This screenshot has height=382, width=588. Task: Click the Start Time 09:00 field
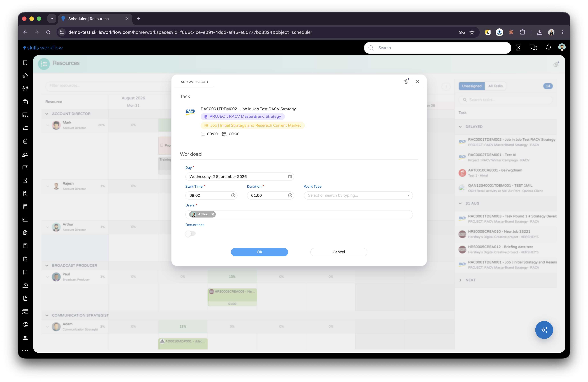[211, 196]
